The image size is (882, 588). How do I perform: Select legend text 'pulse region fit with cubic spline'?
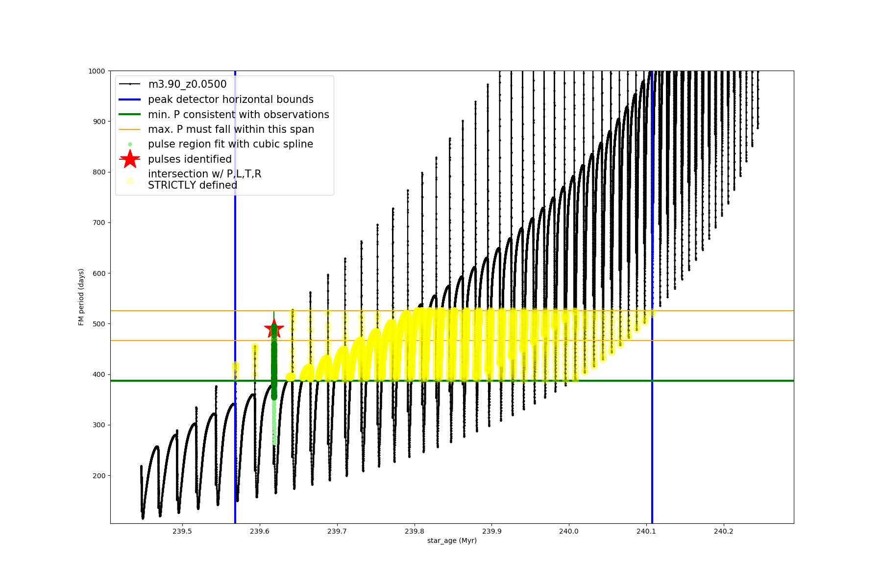click(x=230, y=144)
